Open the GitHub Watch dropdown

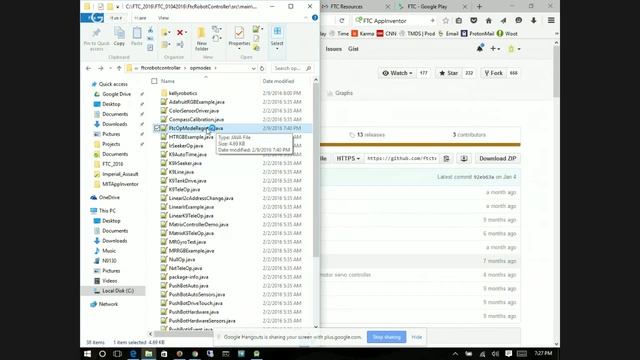pyautogui.click(x=397, y=73)
